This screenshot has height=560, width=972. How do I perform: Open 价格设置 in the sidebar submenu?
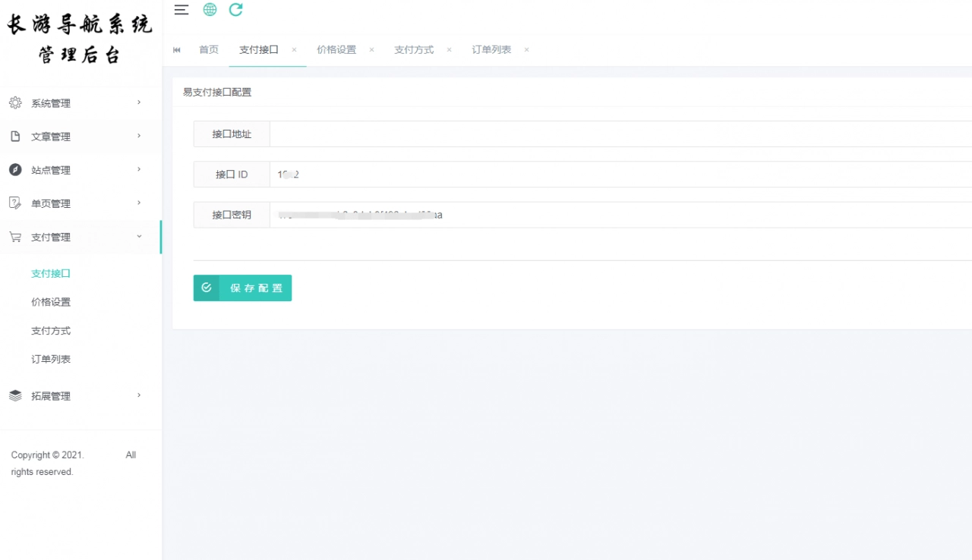tap(51, 302)
